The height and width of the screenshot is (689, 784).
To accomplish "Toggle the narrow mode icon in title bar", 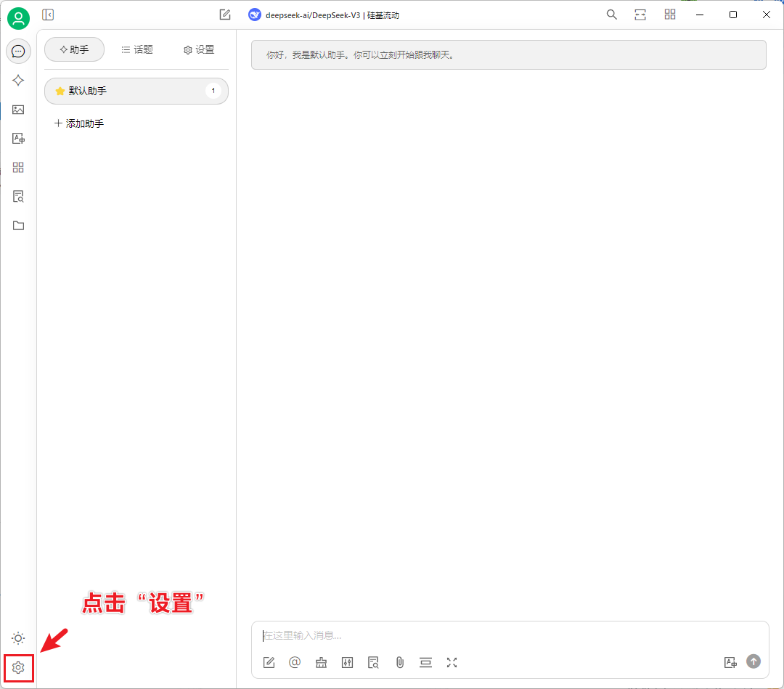I will [x=640, y=15].
